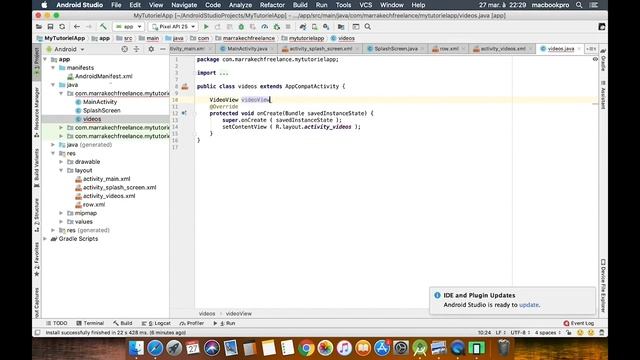The width and height of the screenshot is (640, 360).
Task: Expand the values folder
Action: click(61, 222)
